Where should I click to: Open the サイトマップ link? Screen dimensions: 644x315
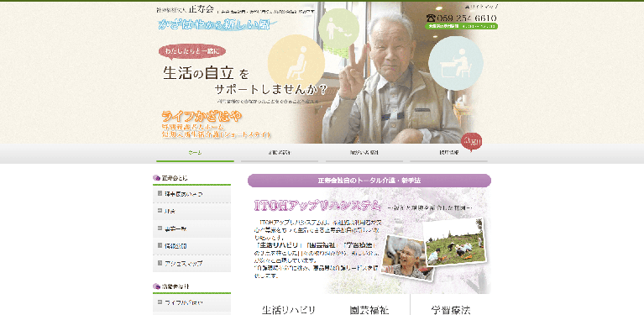click(482, 7)
